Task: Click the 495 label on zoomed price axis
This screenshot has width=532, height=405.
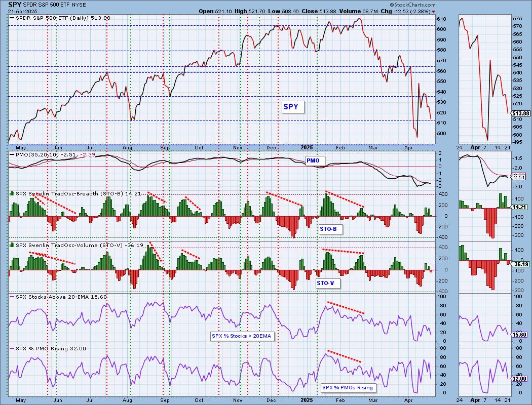Action: point(518,142)
